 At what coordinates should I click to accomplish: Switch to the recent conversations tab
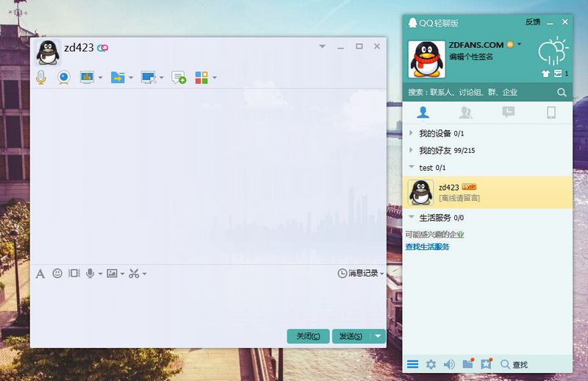tap(508, 113)
